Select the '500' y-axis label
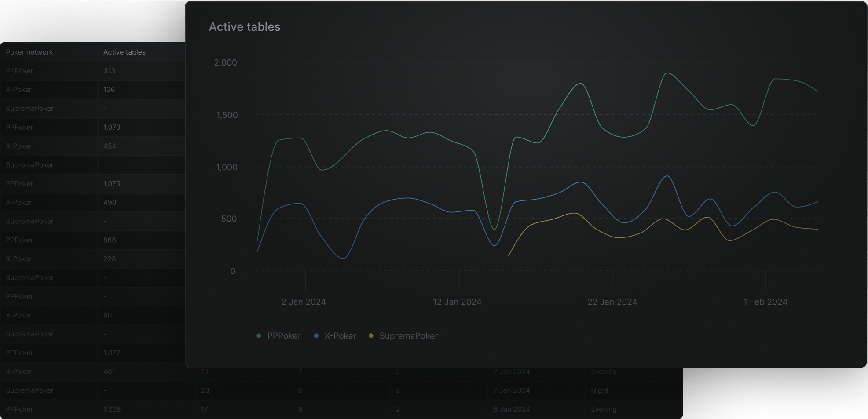 pyautogui.click(x=229, y=219)
